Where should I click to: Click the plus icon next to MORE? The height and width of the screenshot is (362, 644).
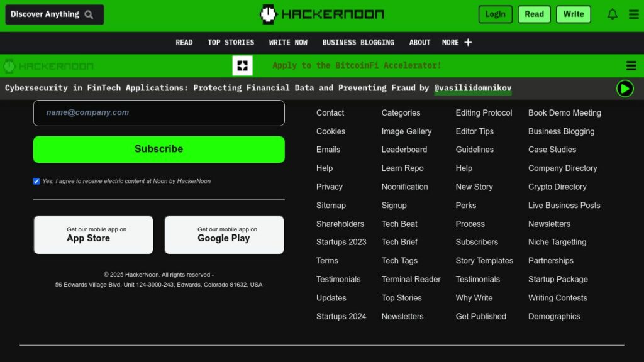click(468, 42)
